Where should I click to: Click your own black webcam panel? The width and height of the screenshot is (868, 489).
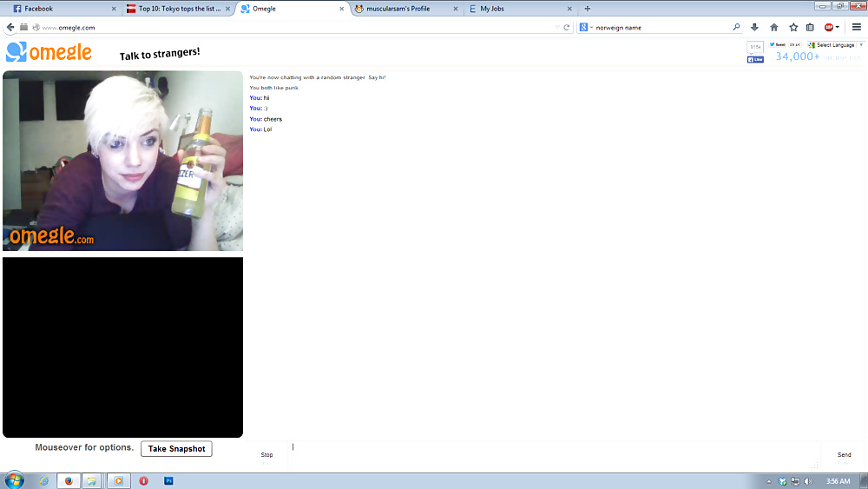point(123,347)
